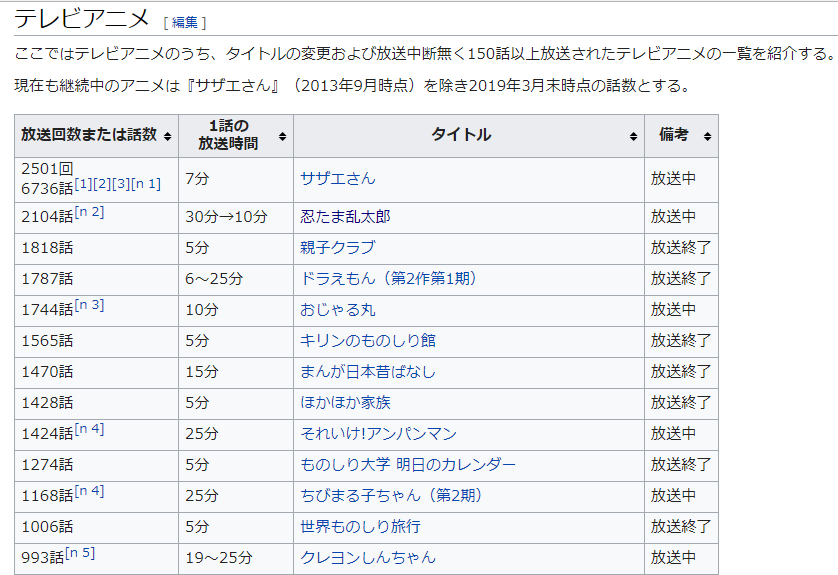Viewport: 838px width, 575px height.
Task: Open the おじゃる丸 article link
Action: coord(338,309)
